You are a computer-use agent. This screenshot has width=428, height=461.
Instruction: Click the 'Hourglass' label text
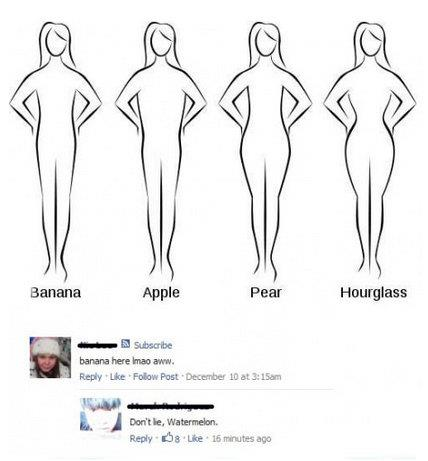(x=373, y=293)
